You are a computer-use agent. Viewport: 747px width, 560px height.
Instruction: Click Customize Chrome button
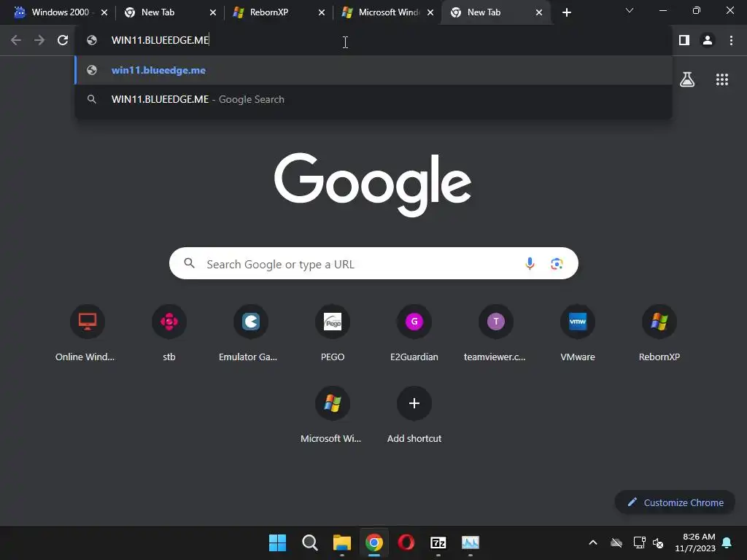[x=675, y=502]
